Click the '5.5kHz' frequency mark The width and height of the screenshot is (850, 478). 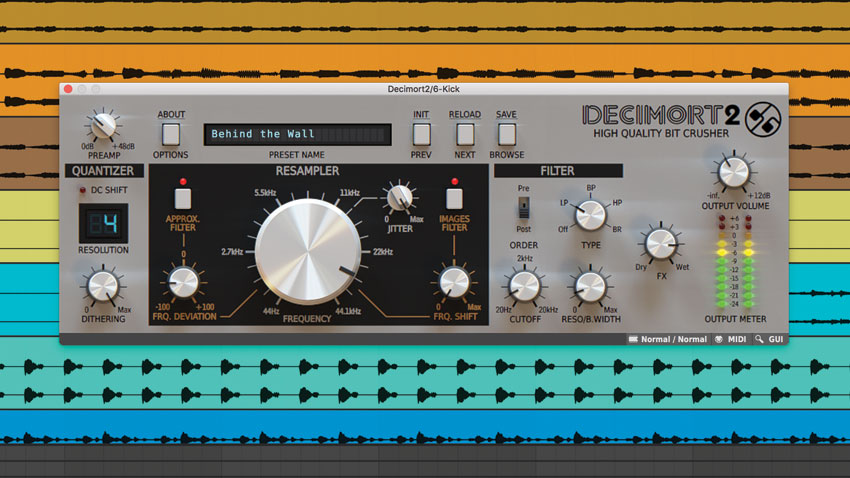[265, 193]
